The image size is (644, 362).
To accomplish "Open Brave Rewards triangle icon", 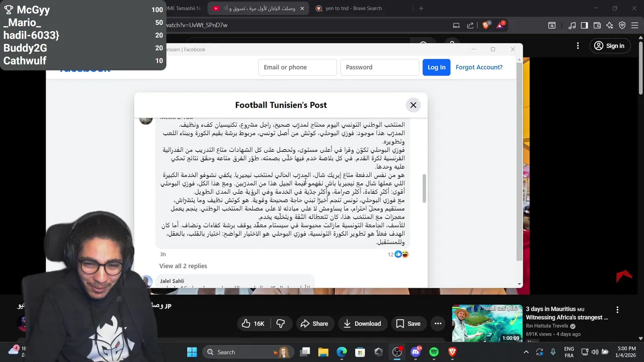I will 501,25.
